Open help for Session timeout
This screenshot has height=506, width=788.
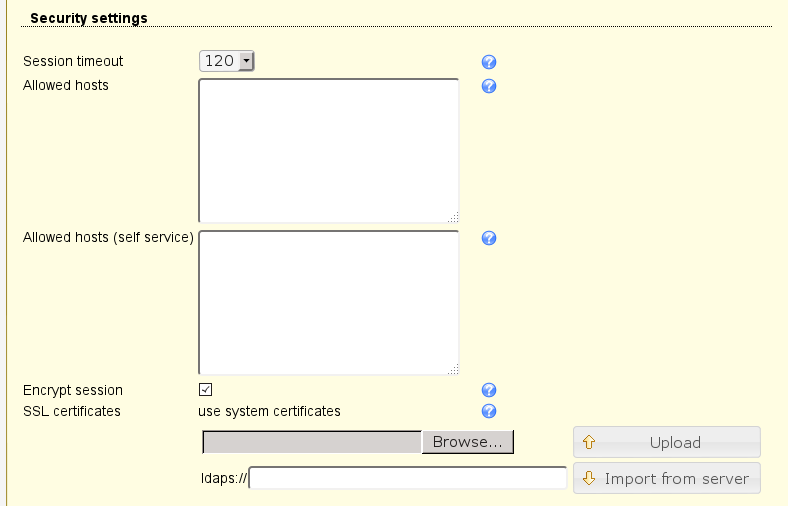click(x=489, y=62)
